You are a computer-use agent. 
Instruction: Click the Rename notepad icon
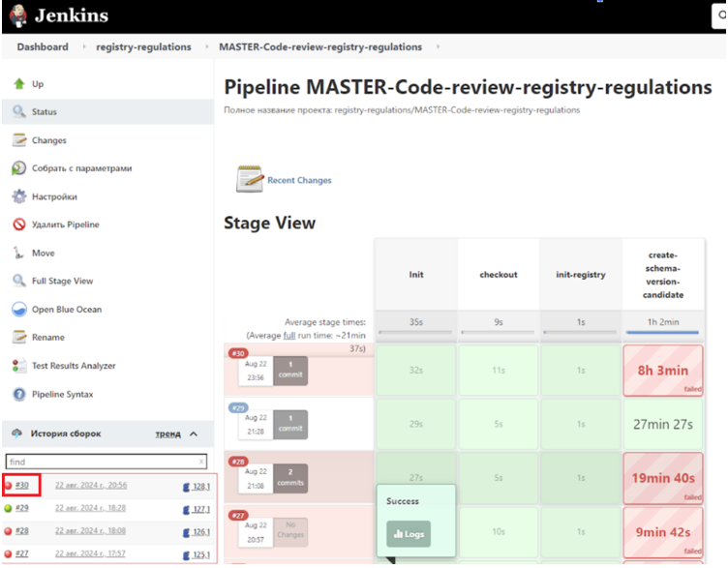pos(19,337)
